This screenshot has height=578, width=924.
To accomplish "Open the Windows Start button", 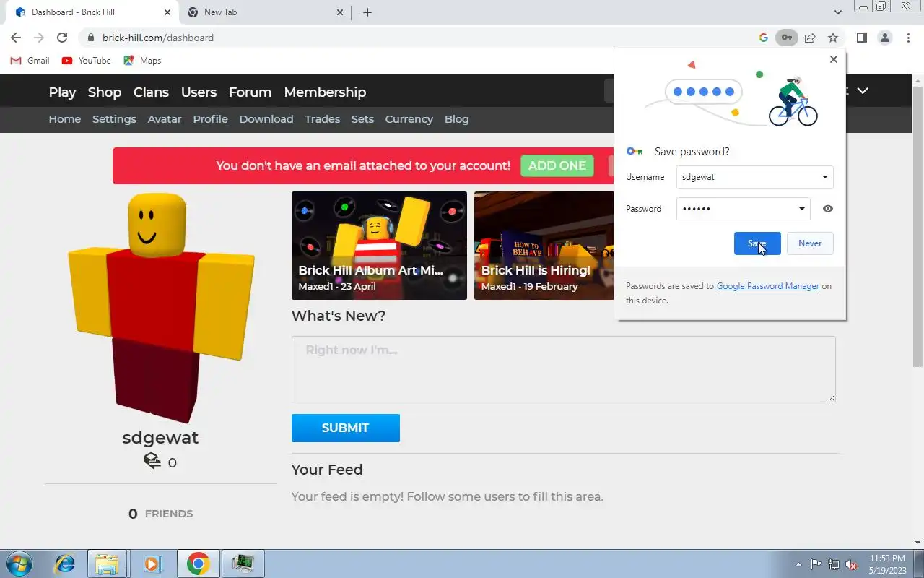I will pyautogui.click(x=18, y=564).
